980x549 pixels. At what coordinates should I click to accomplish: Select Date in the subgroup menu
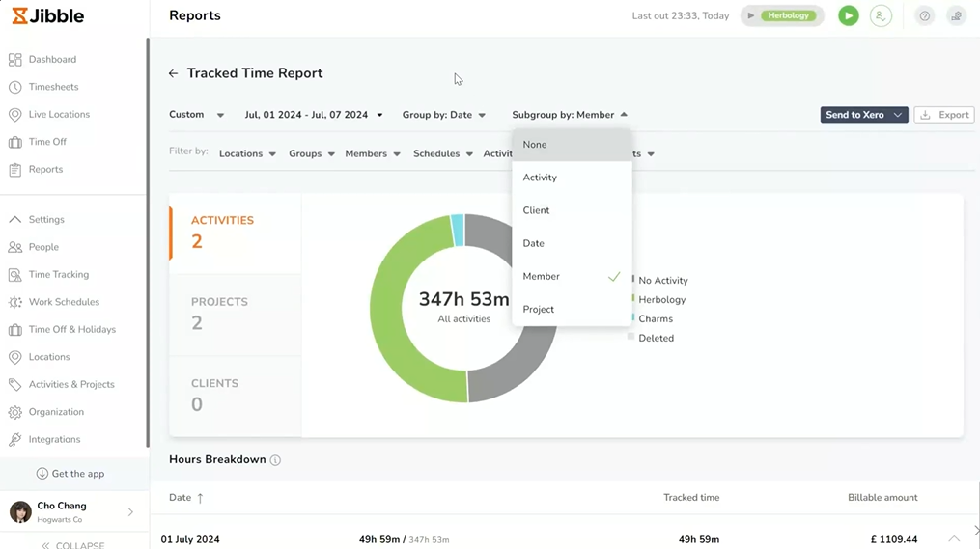(572, 243)
